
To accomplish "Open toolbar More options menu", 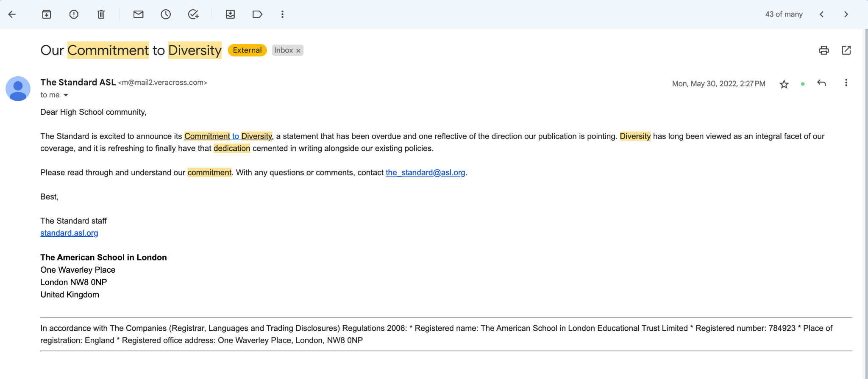I will coord(282,14).
